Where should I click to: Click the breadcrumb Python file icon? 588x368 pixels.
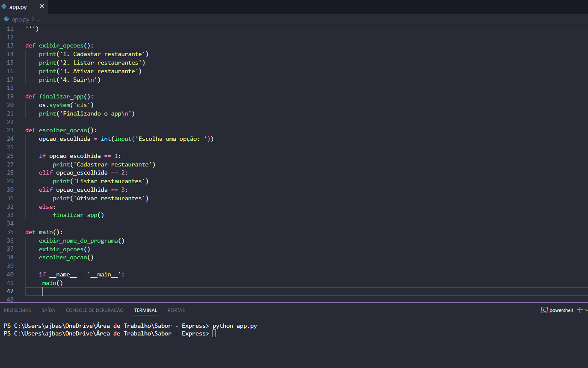click(6, 19)
